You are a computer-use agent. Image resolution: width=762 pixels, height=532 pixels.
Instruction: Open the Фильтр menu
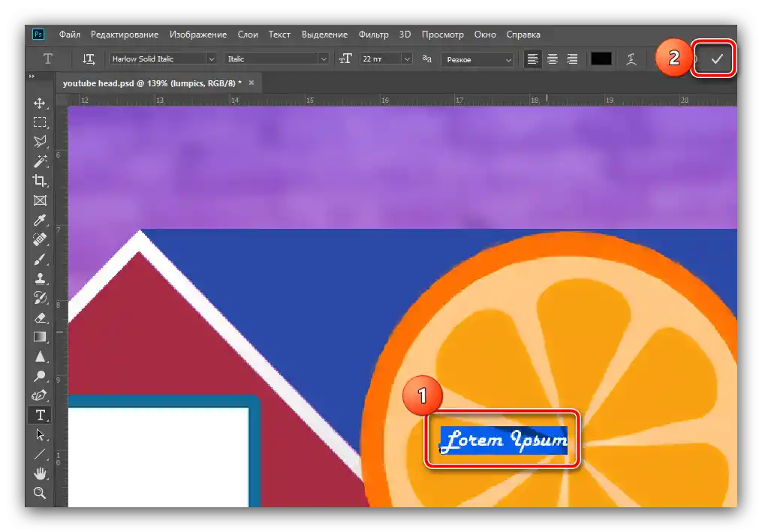tap(373, 35)
